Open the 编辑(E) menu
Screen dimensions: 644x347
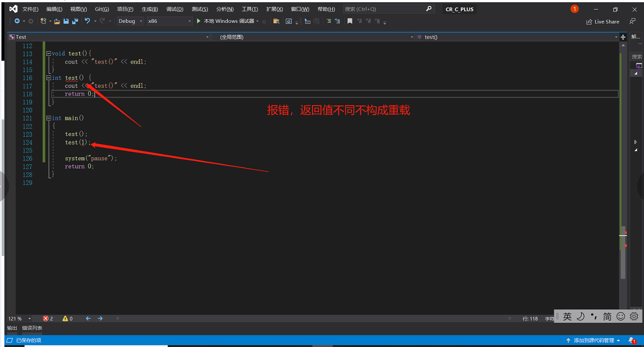pyautogui.click(x=54, y=9)
